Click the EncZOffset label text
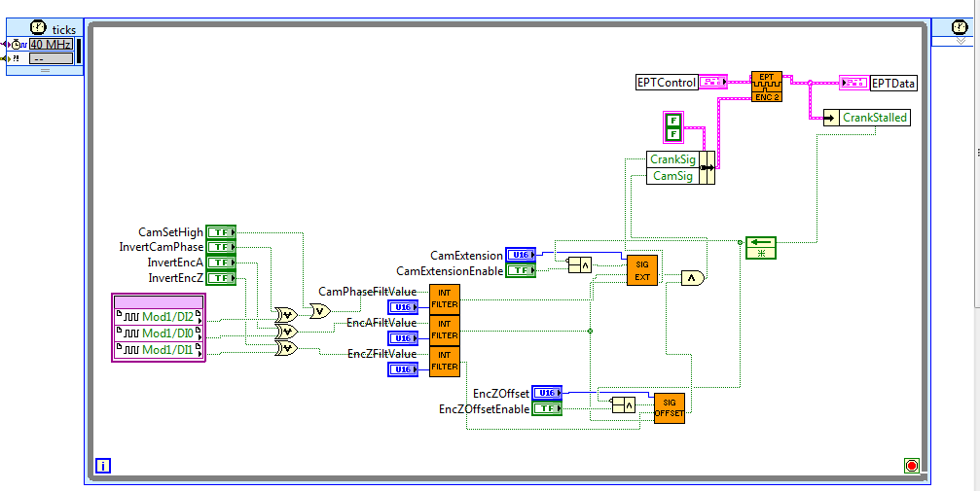 501,394
